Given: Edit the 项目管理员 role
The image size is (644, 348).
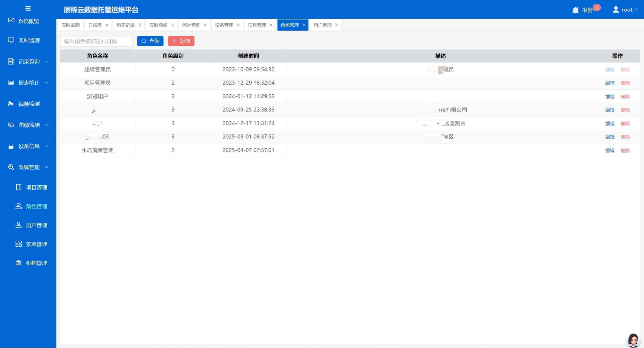Looking at the screenshot, I should [x=609, y=83].
